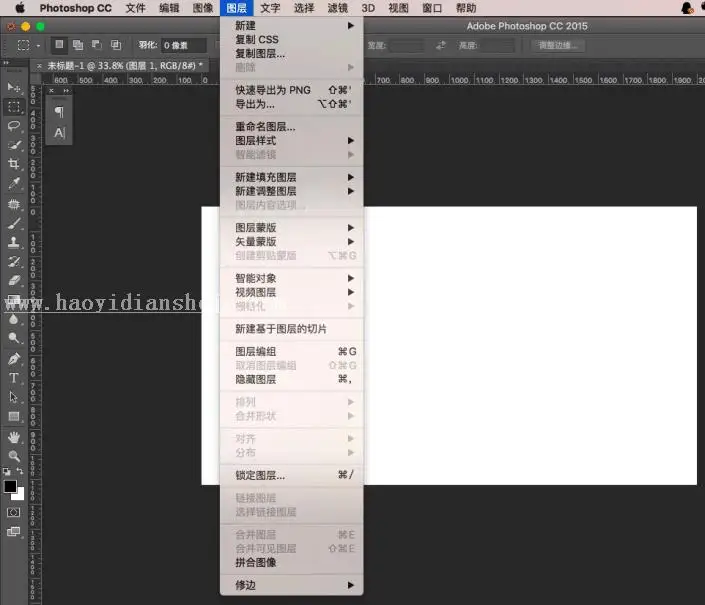Select the Crop tool
The width and height of the screenshot is (705, 605).
click(x=13, y=164)
